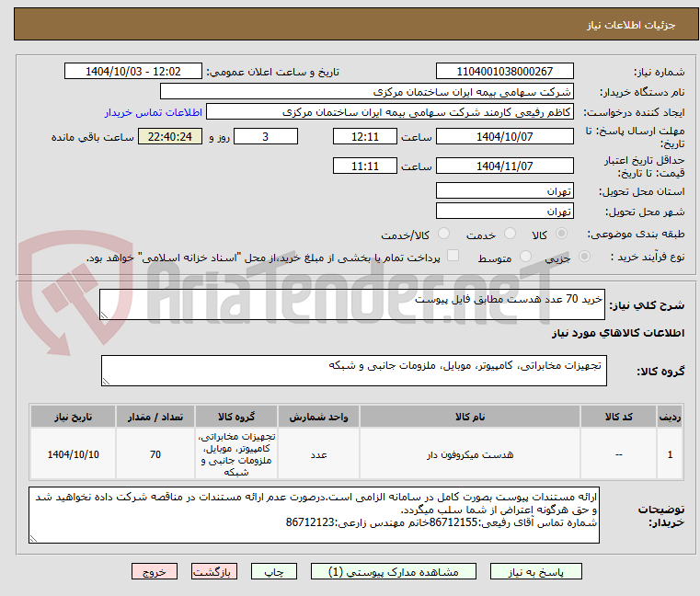The height and width of the screenshot is (596, 700).
Task: Click the چاپ print button
Action: (x=274, y=571)
